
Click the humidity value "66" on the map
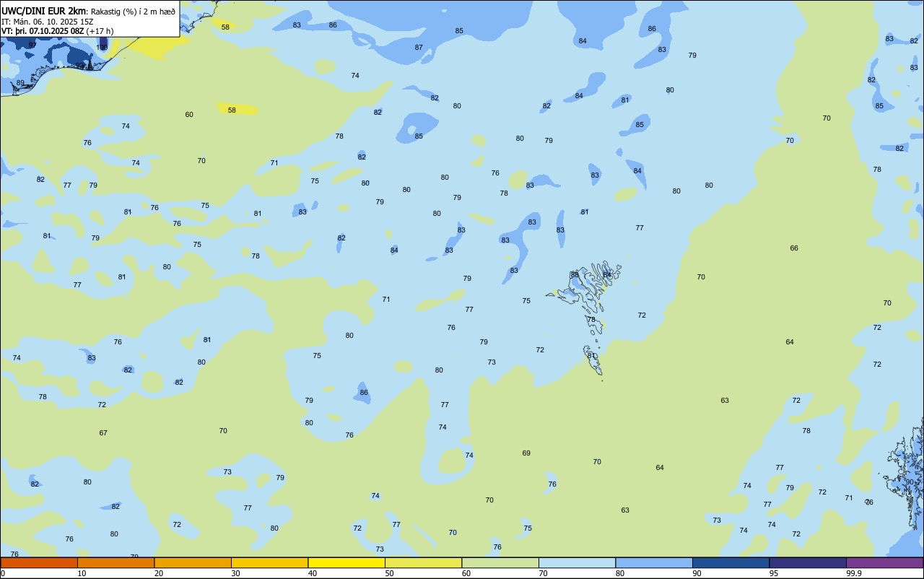tap(794, 248)
